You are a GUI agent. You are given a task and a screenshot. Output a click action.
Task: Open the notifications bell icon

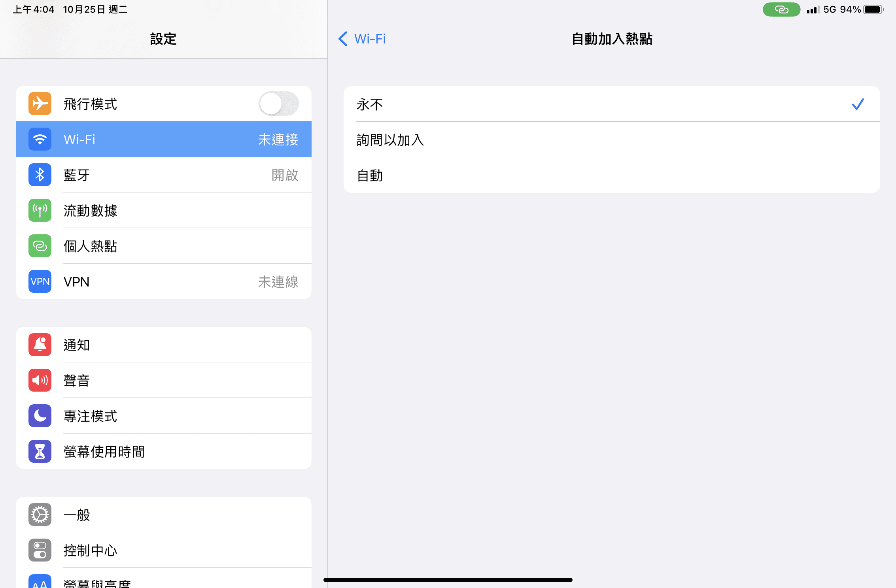40,345
